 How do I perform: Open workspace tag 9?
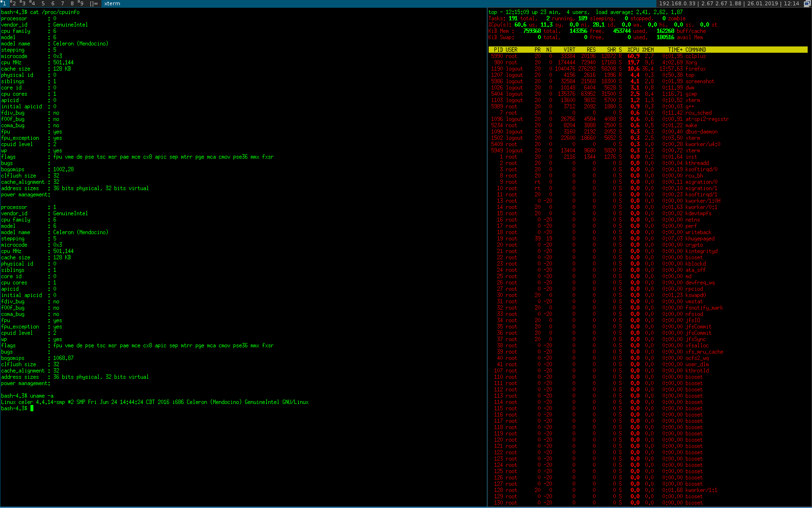coord(81,3)
